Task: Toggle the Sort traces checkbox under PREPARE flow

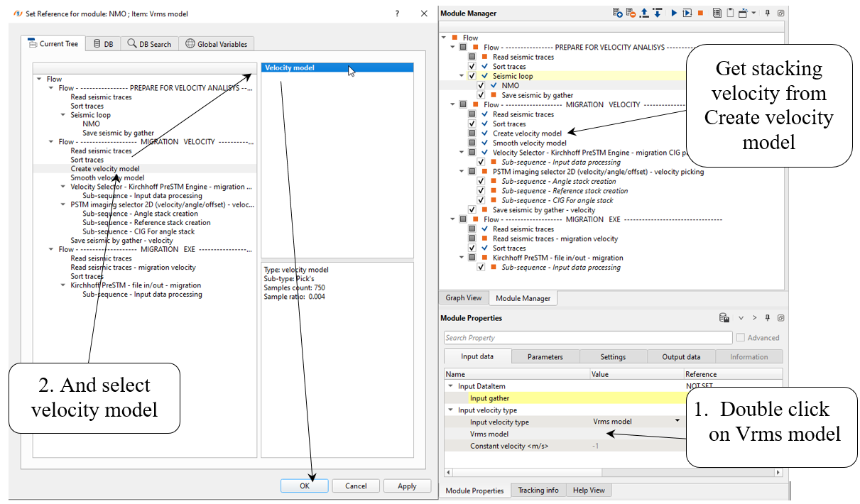Action: pyautogui.click(x=473, y=66)
